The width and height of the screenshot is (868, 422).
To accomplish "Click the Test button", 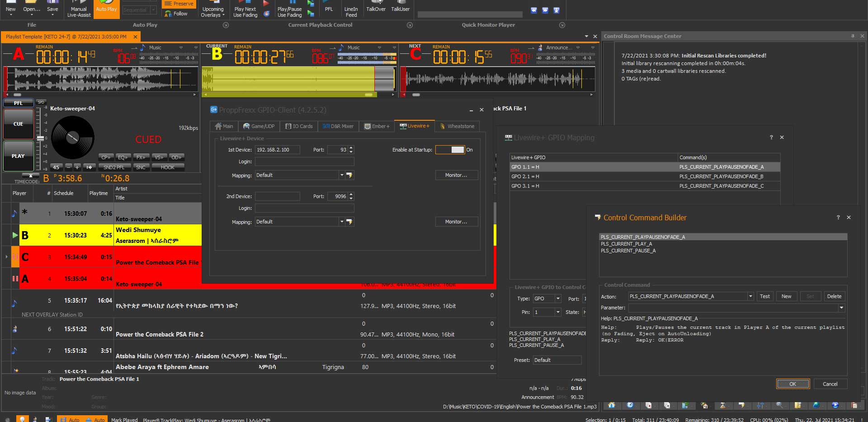I will tap(764, 296).
